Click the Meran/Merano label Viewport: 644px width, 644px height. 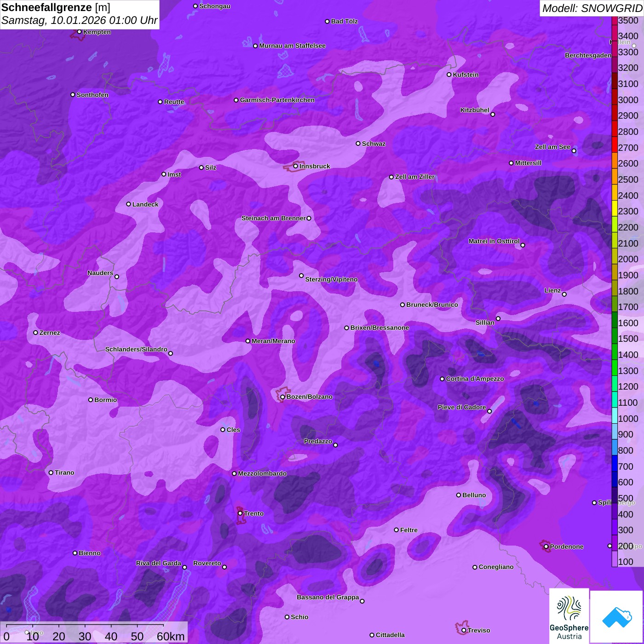click(x=273, y=341)
